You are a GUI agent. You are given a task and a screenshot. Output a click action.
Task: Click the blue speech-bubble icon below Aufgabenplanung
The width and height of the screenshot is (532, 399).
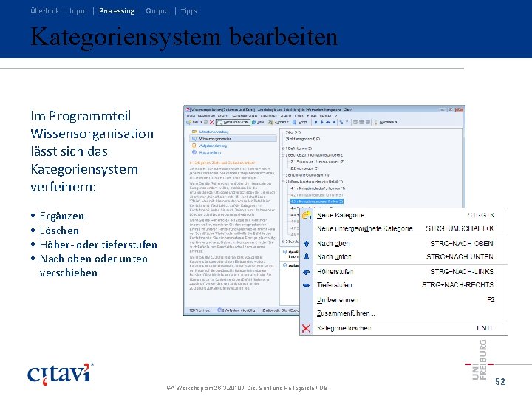[x=194, y=153]
